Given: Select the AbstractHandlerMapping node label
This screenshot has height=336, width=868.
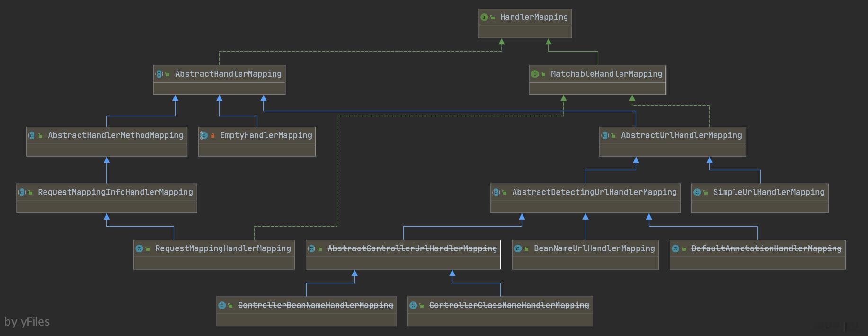Looking at the screenshot, I should click(228, 74).
